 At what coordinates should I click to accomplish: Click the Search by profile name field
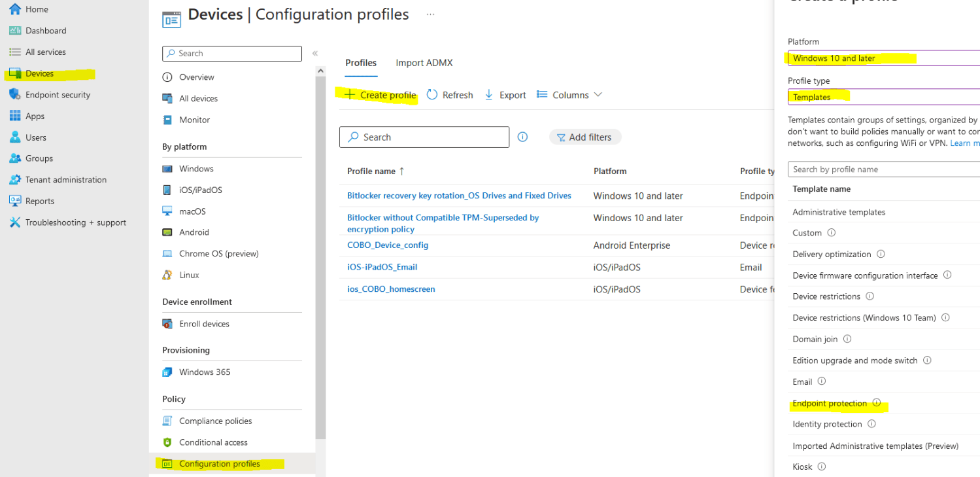[x=883, y=169]
